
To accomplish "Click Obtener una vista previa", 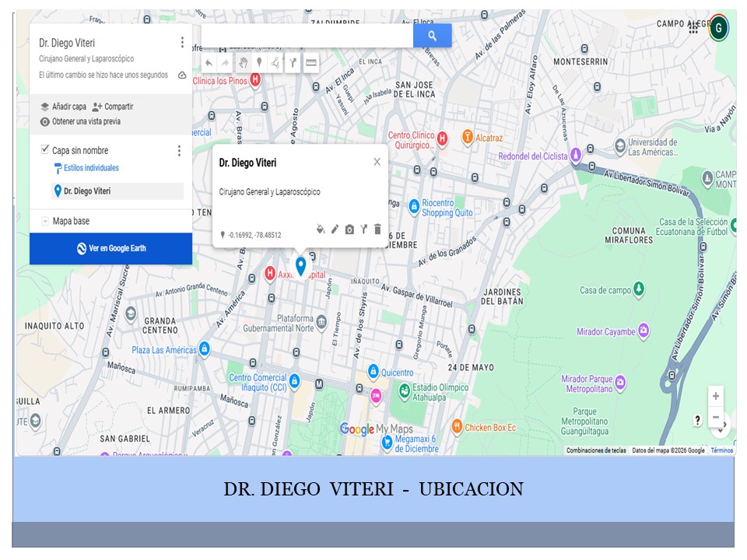I will (x=80, y=121).
